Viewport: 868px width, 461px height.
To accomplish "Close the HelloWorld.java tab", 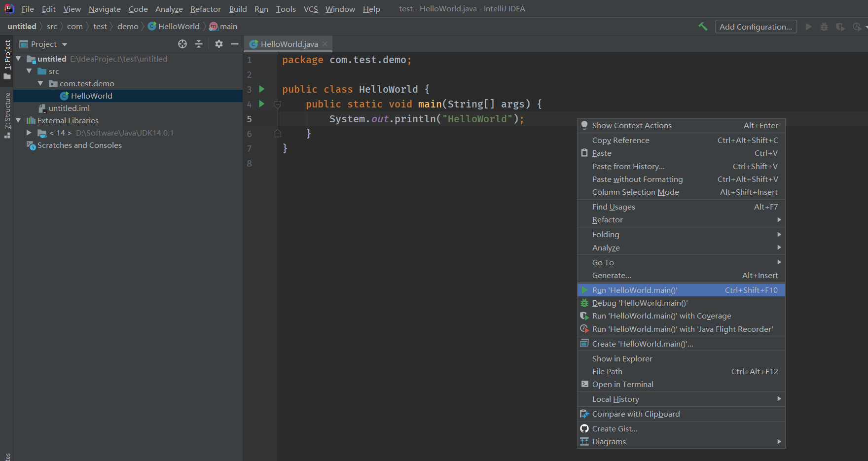I will [x=325, y=44].
